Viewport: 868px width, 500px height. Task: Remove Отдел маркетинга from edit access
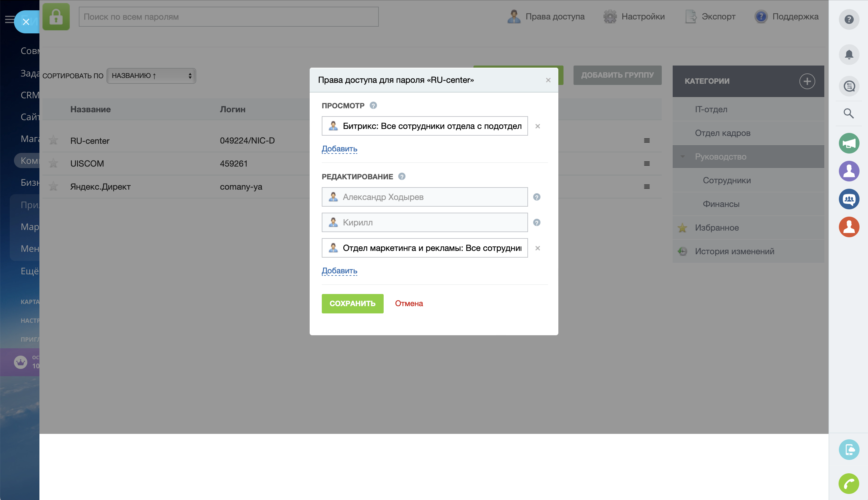tap(537, 248)
